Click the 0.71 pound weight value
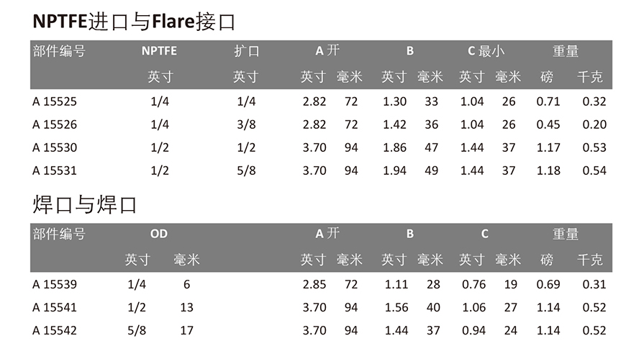This screenshot has width=626, height=364. (x=548, y=101)
